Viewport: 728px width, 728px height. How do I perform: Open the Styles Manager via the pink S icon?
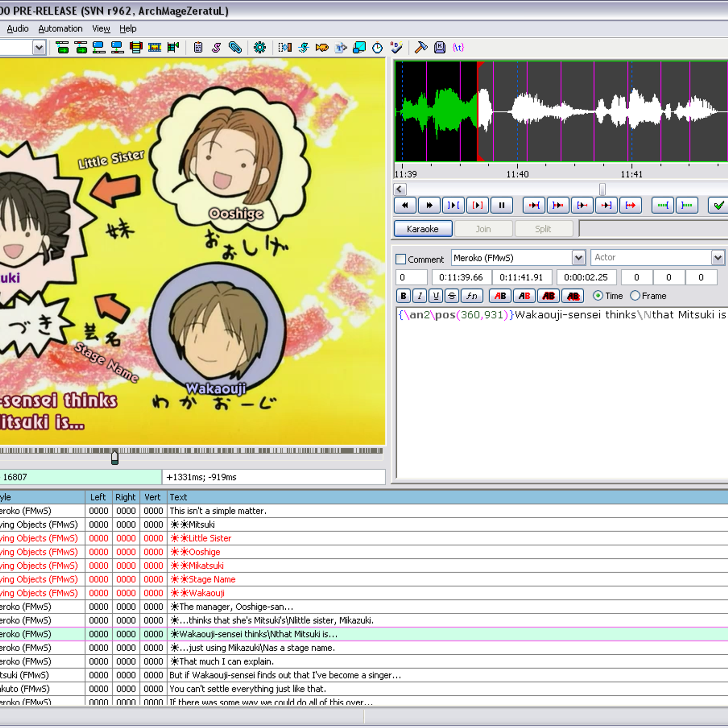[x=217, y=47]
